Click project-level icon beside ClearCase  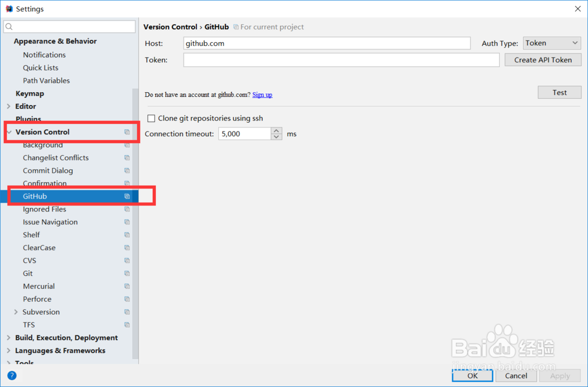click(127, 248)
